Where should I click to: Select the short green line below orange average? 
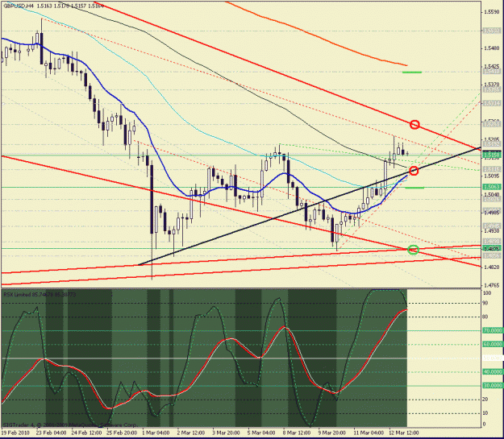[412, 72]
